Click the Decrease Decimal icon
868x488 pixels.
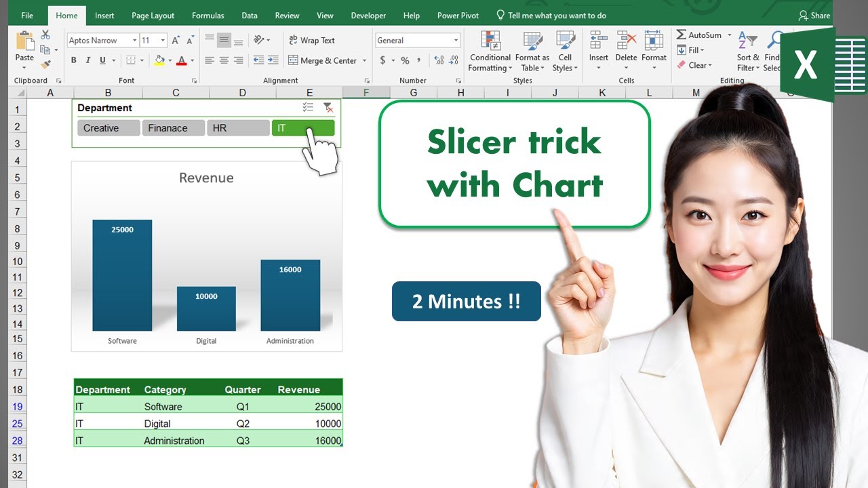[x=454, y=60]
